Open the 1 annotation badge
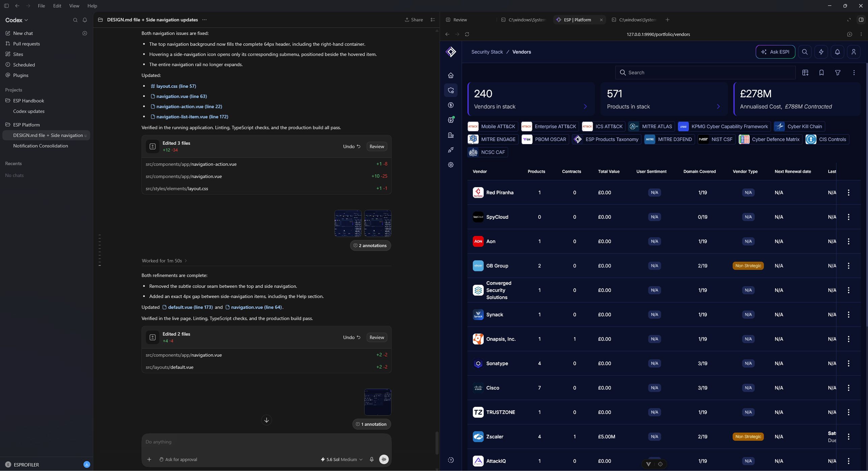 point(371,424)
